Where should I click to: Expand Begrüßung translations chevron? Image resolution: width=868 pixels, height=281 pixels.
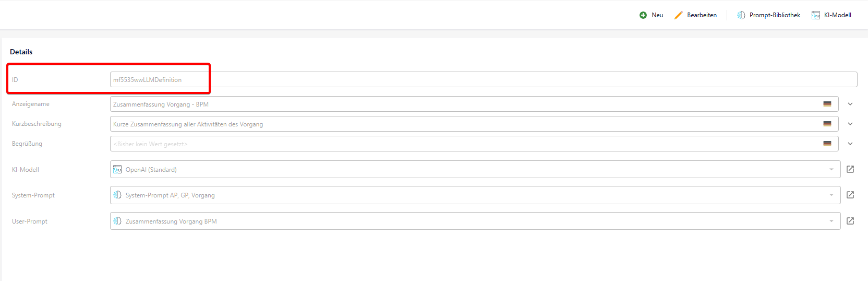point(850,144)
